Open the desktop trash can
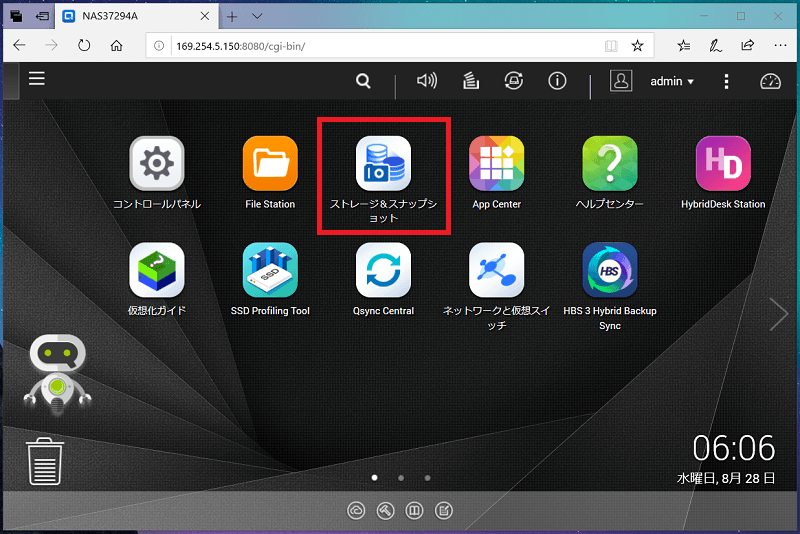The height and width of the screenshot is (534, 800). click(45, 461)
